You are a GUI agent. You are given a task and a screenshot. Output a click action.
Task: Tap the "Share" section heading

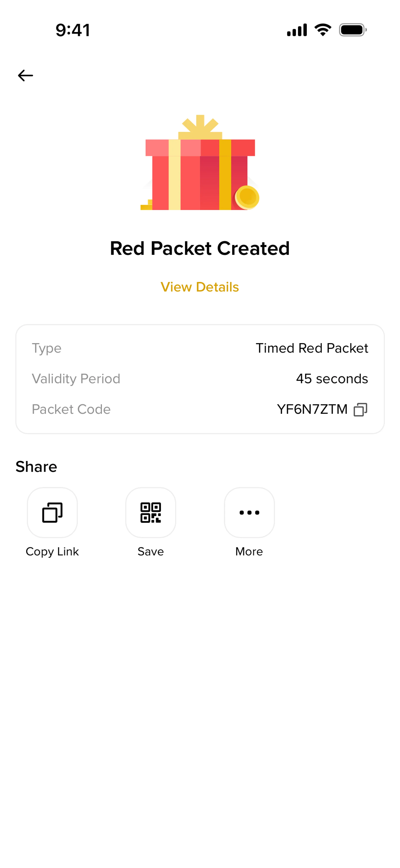click(x=36, y=467)
